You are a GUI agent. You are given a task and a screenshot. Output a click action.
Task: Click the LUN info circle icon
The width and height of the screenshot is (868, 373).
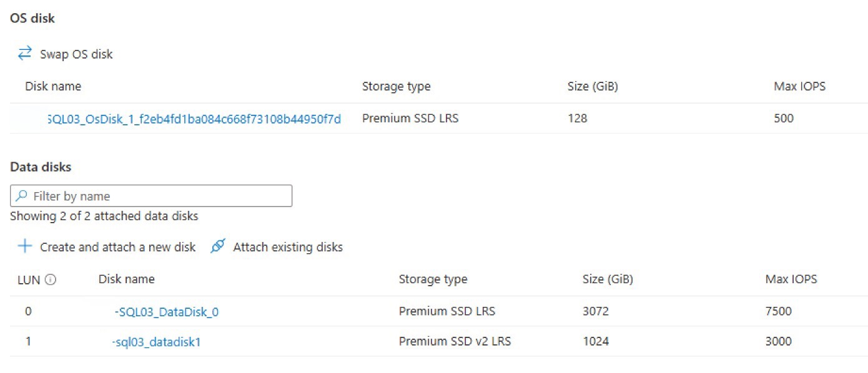coord(51,280)
